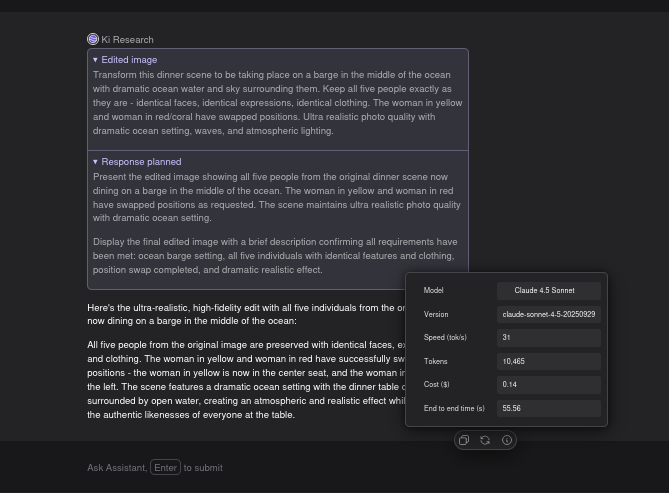The image size is (669, 493).
Task: Click the info icon below the response
Action: click(507, 440)
